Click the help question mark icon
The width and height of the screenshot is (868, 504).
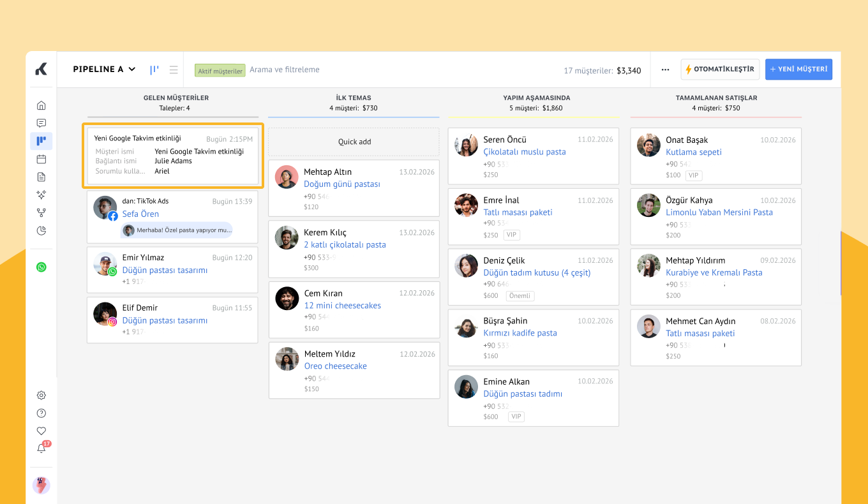coord(41,413)
